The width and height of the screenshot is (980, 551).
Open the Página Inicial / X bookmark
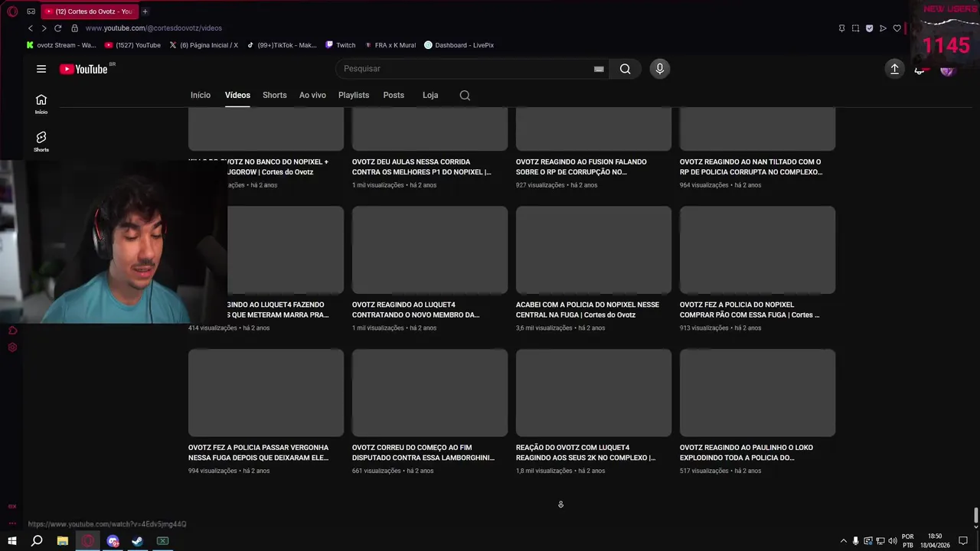[204, 45]
